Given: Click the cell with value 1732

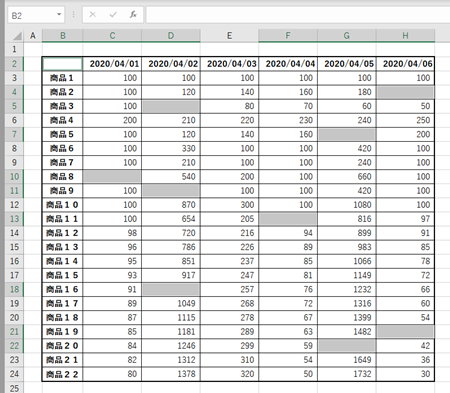Looking at the screenshot, I should pos(347,374).
